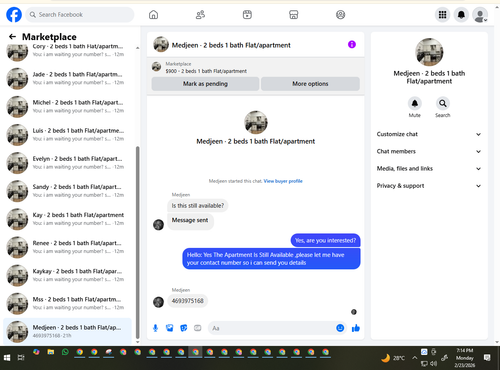Open the Home feed icon
Image resolution: width=500 pixels, height=370 pixels.
(153, 15)
